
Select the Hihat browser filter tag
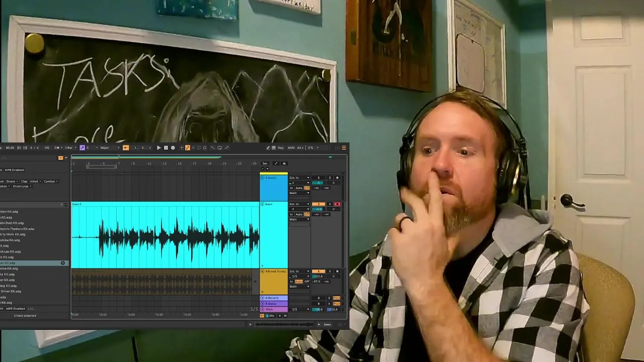(x=35, y=181)
